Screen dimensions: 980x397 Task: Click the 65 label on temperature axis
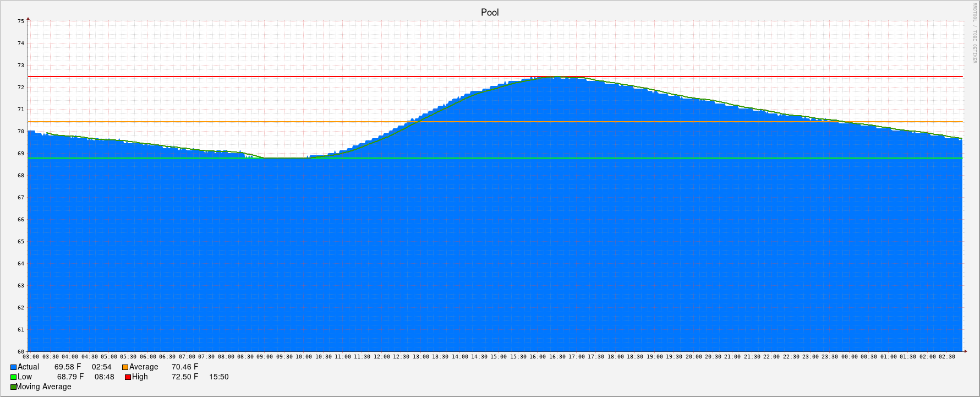(21, 242)
